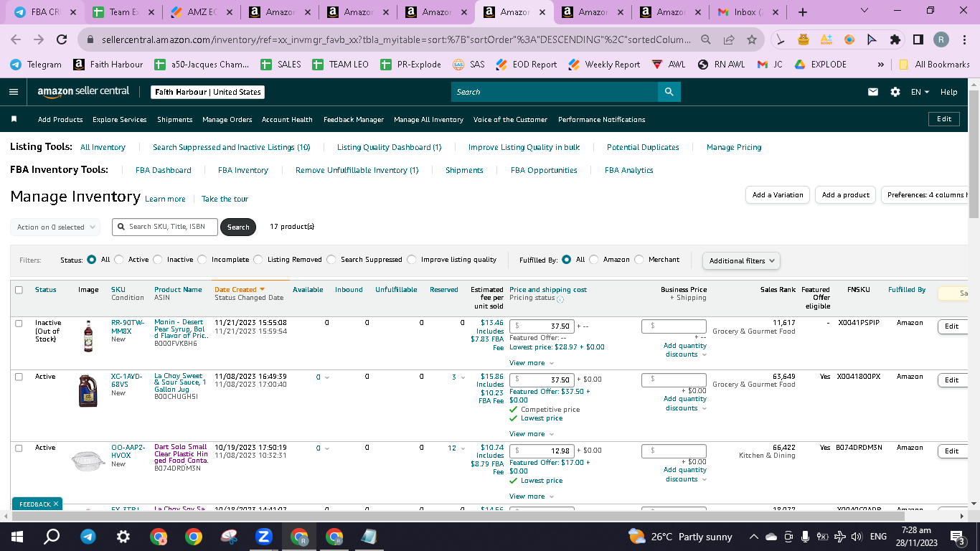
Task: Go back with browser back arrow
Action: coord(16,39)
